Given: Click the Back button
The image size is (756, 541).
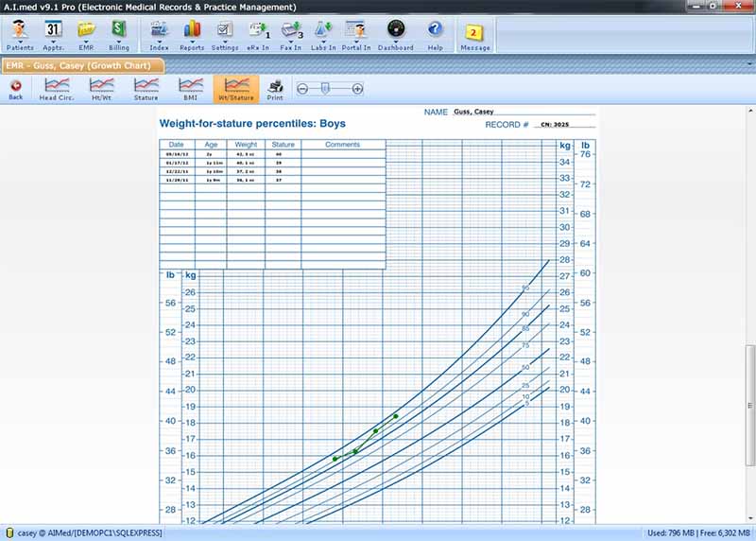Looking at the screenshot, I should (x=16, y=89).
